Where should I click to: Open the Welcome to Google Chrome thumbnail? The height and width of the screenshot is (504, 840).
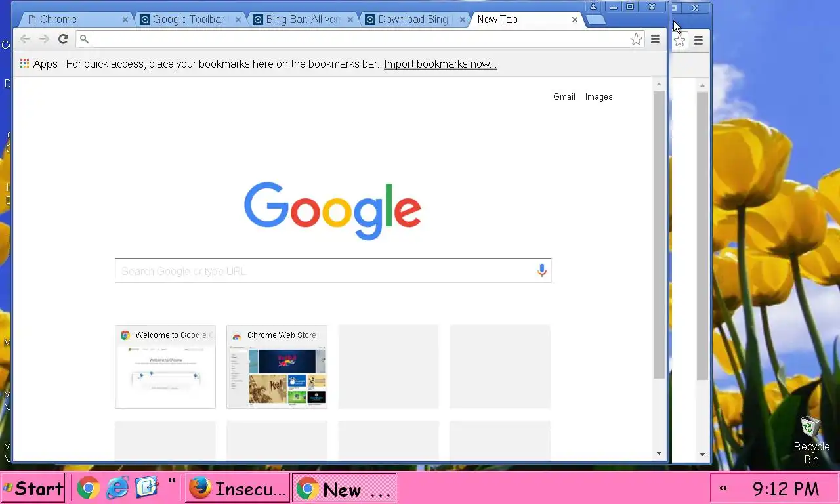[165, 366]
